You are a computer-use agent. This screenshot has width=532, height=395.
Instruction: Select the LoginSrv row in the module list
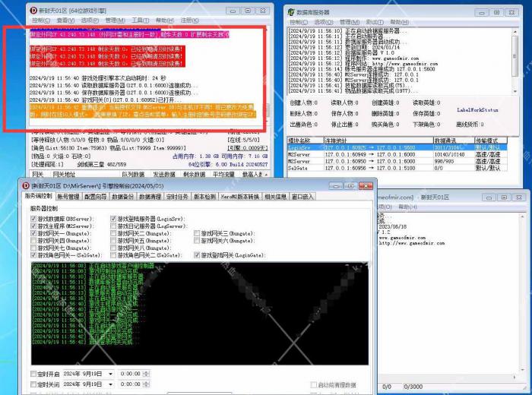pos(299,146)
